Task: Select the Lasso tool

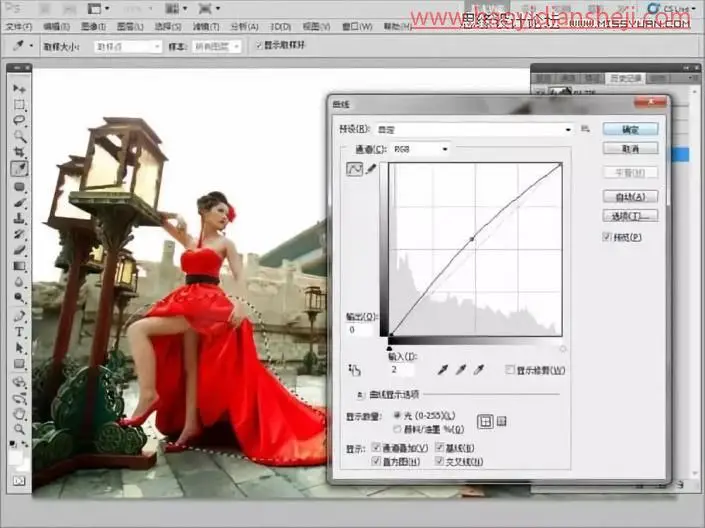Action: click(19, 120)
